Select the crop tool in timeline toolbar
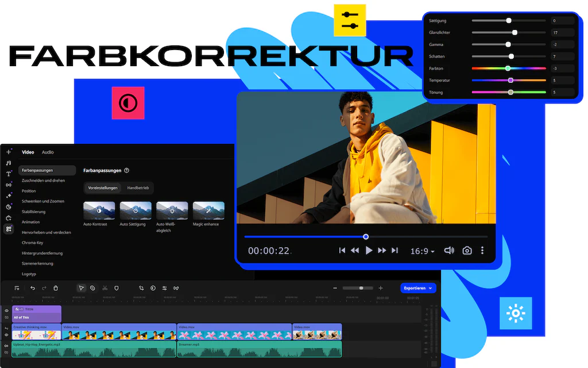 pos(141,288)
